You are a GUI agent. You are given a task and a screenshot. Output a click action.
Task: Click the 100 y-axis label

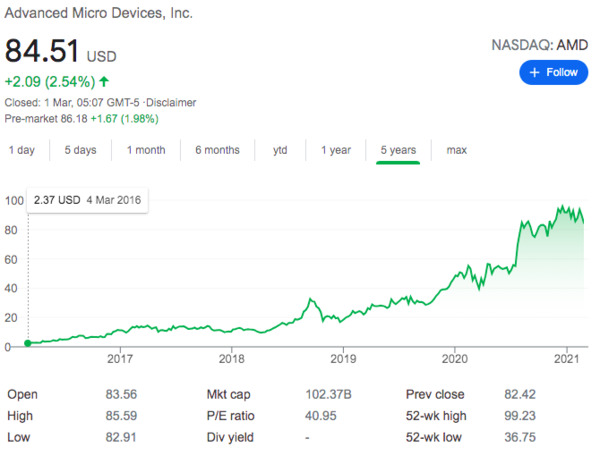point(14,201)
